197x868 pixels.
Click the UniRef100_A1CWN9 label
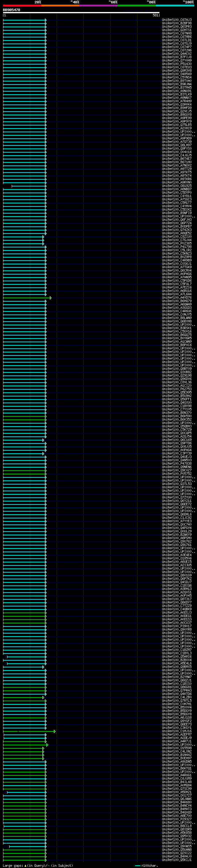pos(177,341)
